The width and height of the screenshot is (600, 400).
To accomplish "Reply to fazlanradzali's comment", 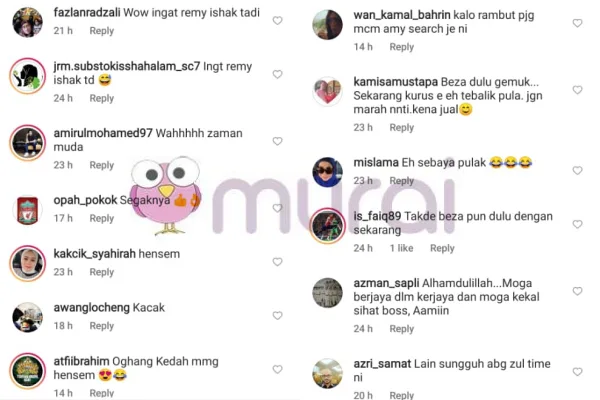I will [x=102, y=31].
